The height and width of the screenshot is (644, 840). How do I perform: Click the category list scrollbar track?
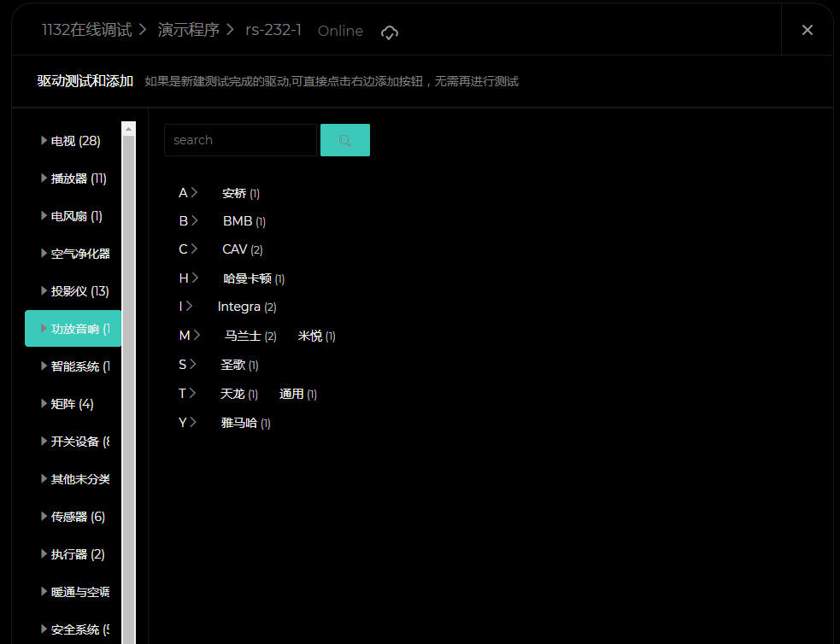click(128, 389)
